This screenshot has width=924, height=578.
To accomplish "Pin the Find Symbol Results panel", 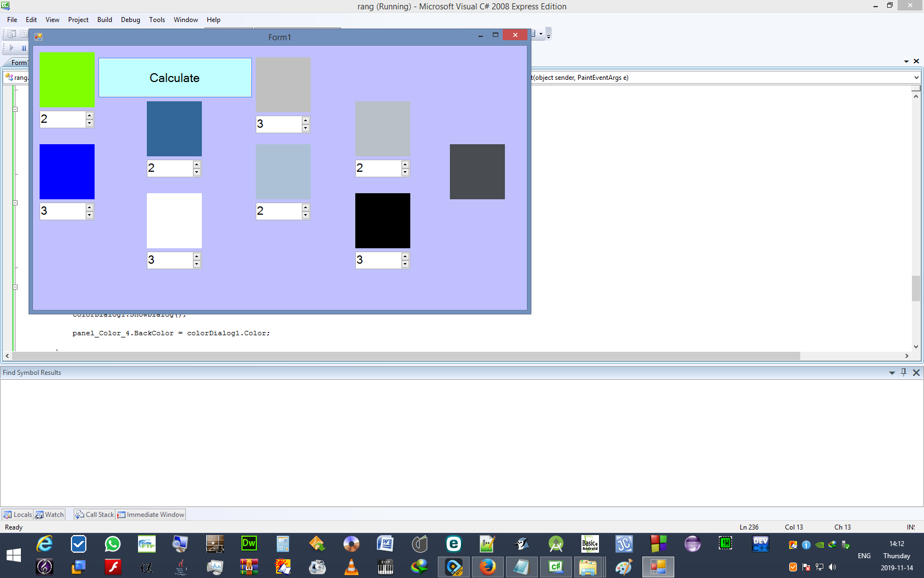I will [904, 373].
